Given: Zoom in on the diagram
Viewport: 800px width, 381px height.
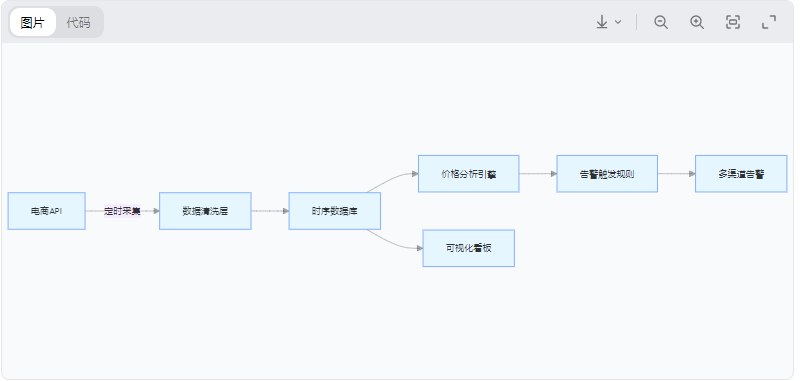Looking at the screenshot, I should [697, 22].
